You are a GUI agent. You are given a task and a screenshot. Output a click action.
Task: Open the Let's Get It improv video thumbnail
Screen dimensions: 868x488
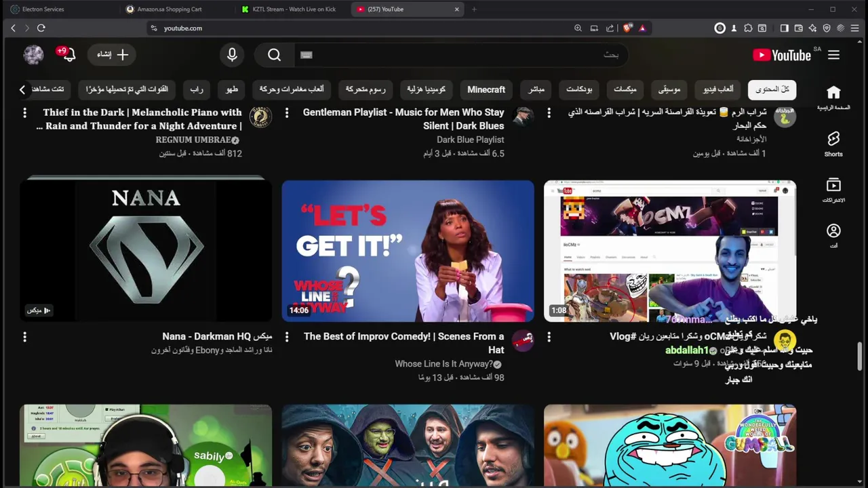click(x=408, y=251)
